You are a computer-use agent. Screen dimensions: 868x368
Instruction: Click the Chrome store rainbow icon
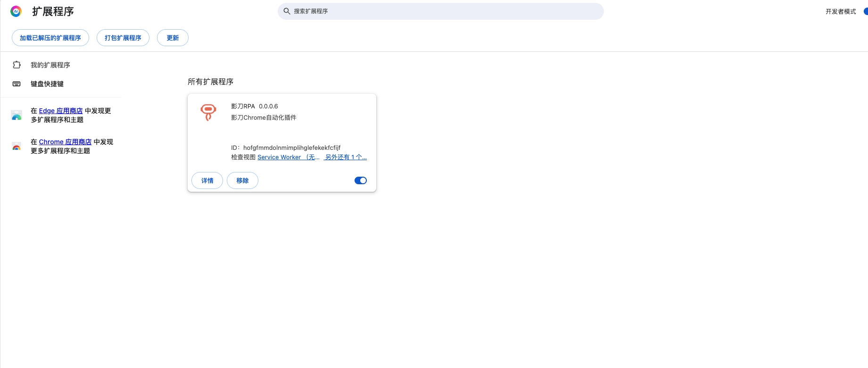17,146
